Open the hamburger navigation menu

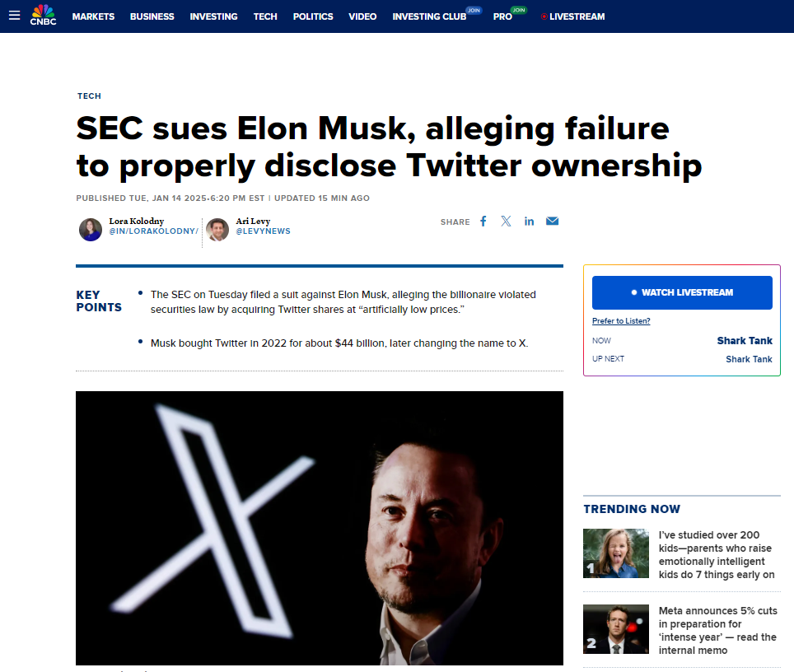click(x=14, y=16)
